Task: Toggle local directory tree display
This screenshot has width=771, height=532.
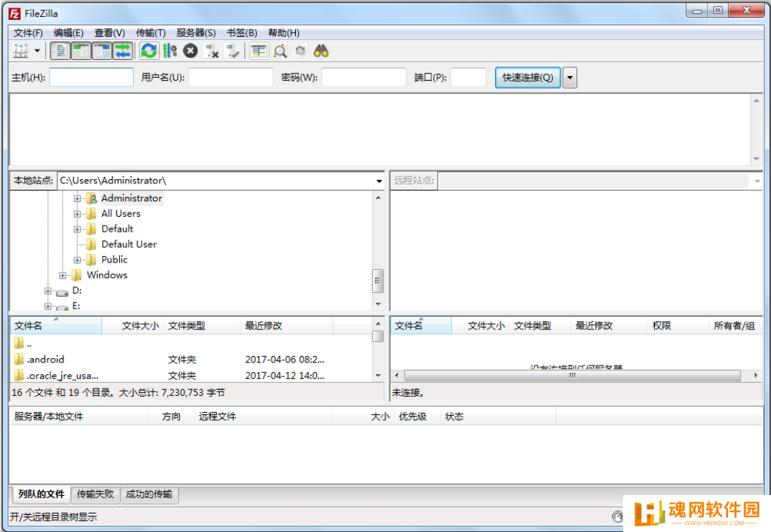Action: point(81,50)
